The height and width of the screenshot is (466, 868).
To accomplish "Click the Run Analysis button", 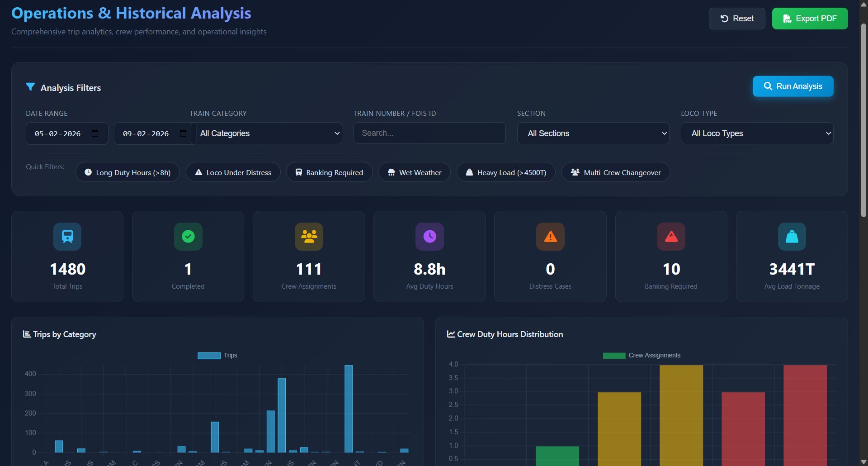I will (793, 86).
